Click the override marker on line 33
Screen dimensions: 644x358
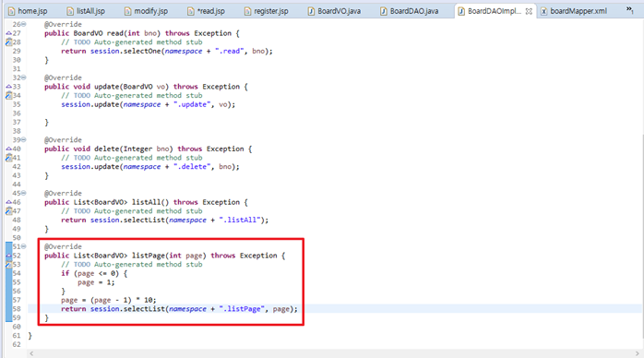(x=8, y=87)
